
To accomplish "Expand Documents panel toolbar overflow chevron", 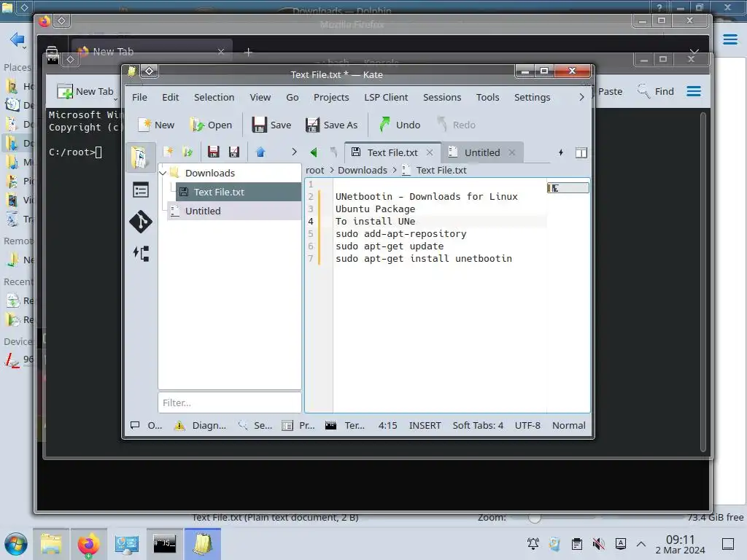I will tap(294, 152).
